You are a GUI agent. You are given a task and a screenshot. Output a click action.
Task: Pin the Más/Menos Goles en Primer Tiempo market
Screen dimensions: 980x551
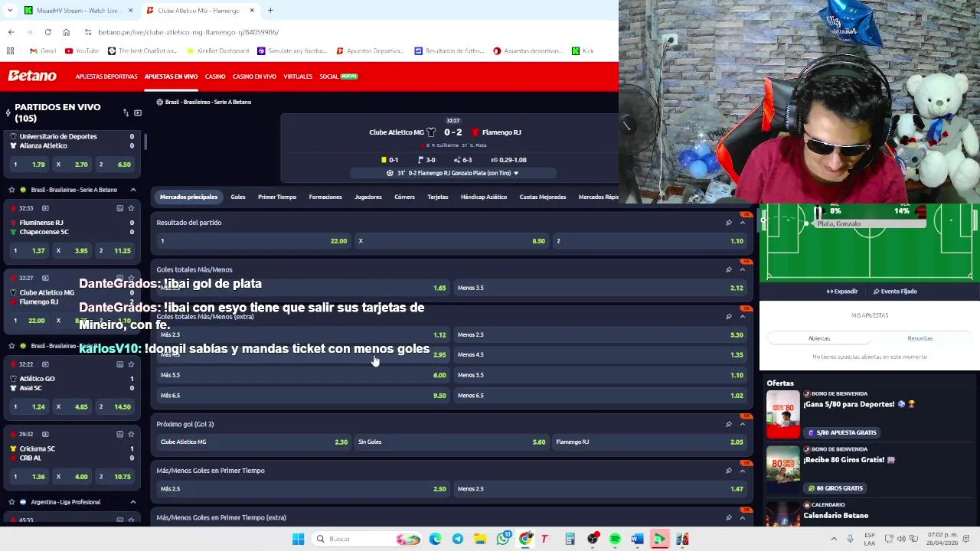point(728,471)
